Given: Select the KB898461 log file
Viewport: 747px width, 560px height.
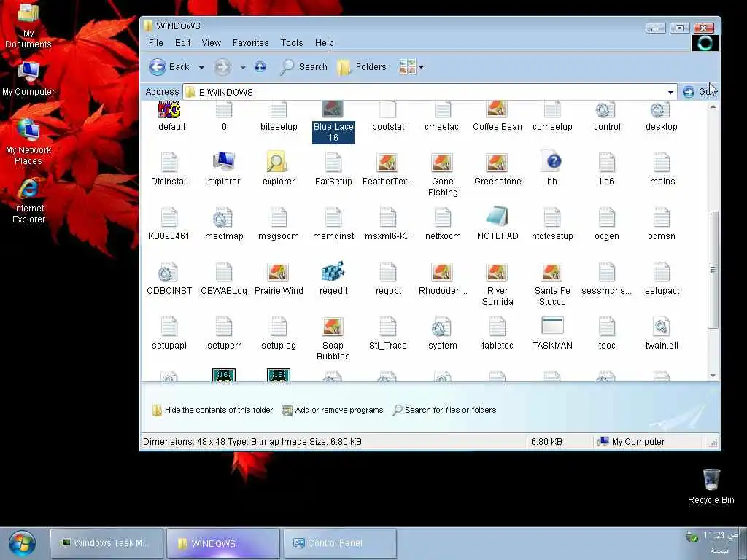Looking at the screenshot, I should (169, 223).
